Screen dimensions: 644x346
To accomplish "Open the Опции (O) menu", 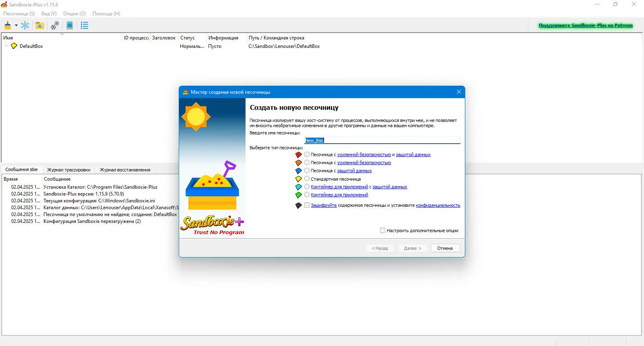I will coord(74,13).
